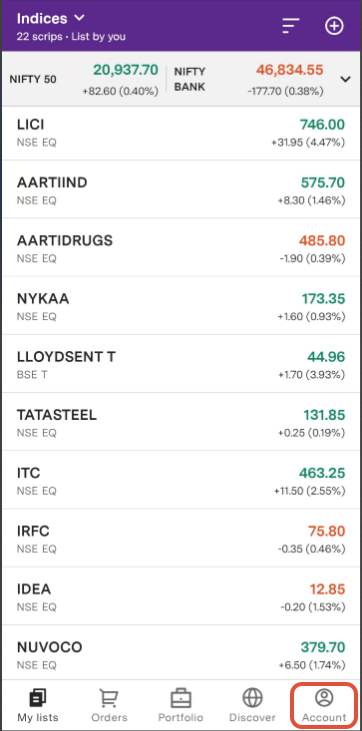
Task: Open the My lists tab icon
Action: coord(38,698)
